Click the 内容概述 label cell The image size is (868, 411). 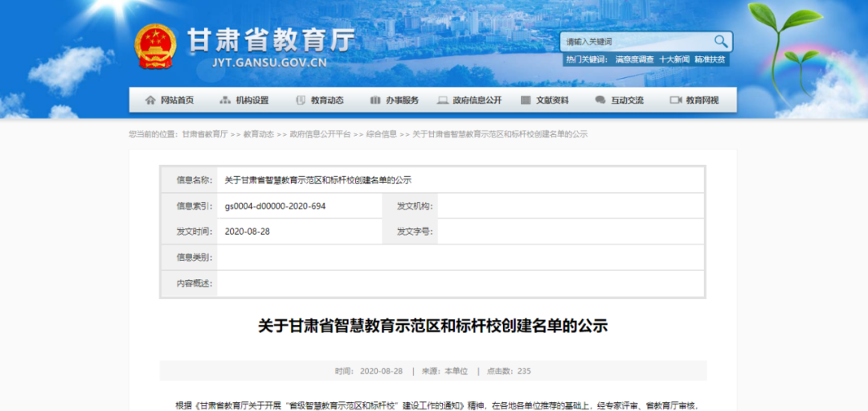click(190, 283)
